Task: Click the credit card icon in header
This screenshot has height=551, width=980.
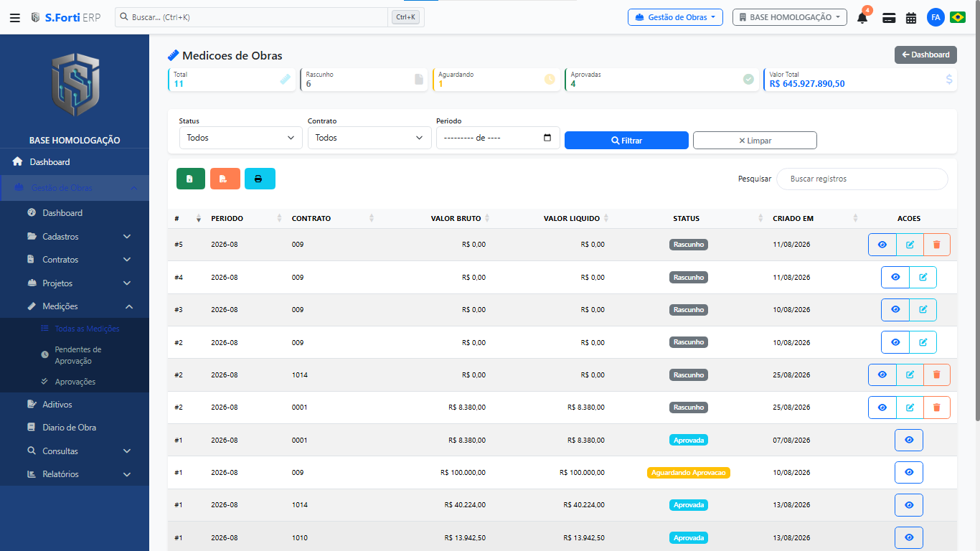Action: (889, 18)
